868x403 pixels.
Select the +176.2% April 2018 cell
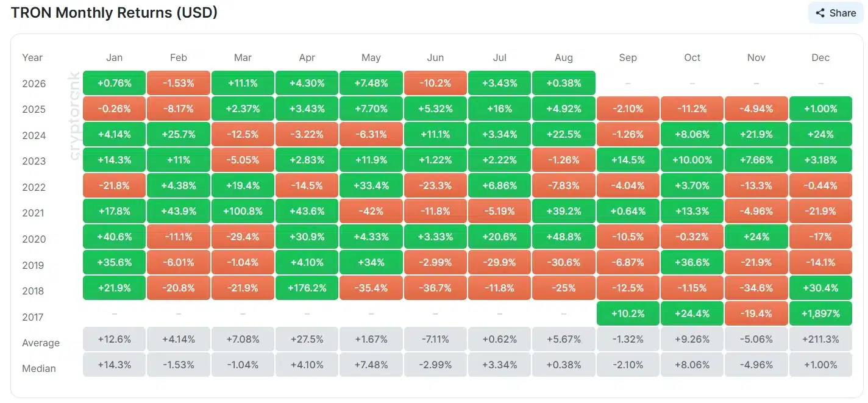(x=307, y=288)
